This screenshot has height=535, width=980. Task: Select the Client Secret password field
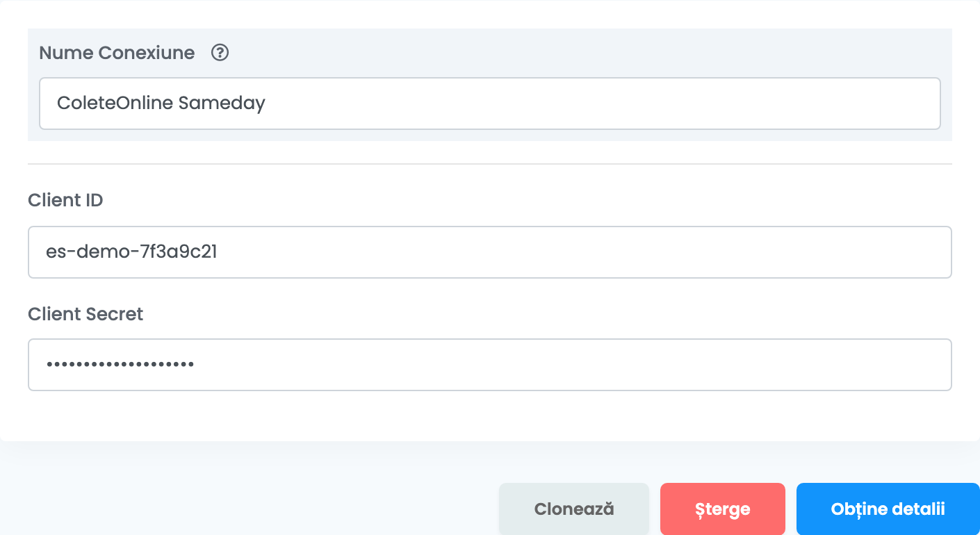[490, 365]
